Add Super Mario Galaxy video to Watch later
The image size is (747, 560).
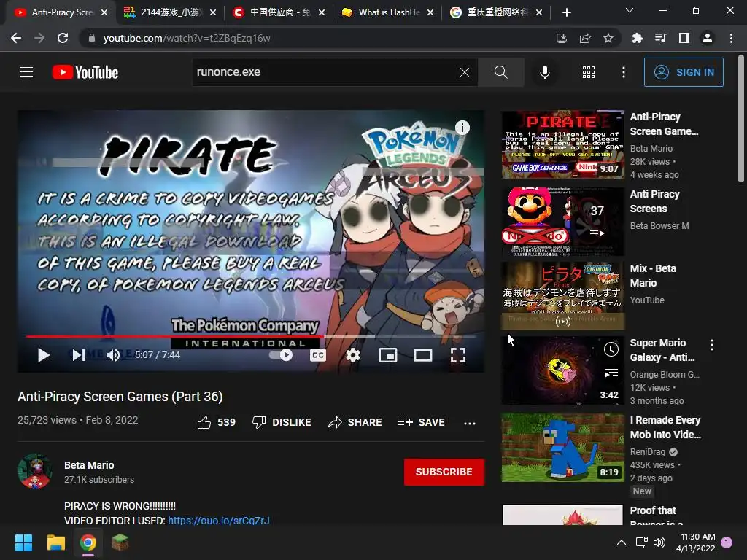[x=611, y=349]
